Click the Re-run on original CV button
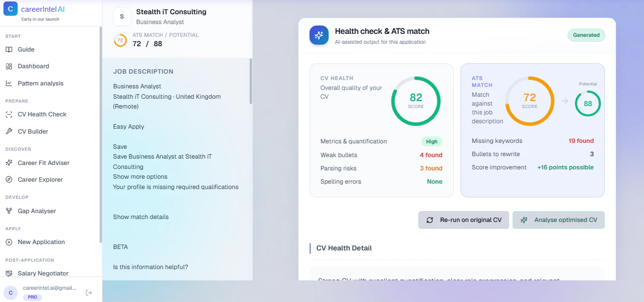 coord(463,220)
